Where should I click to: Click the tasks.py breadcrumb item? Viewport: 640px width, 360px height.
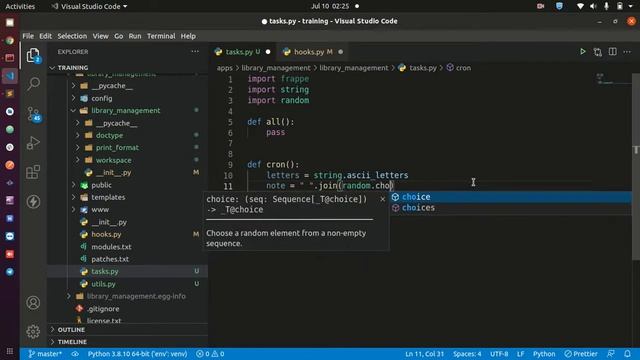(x=418, y=68)
